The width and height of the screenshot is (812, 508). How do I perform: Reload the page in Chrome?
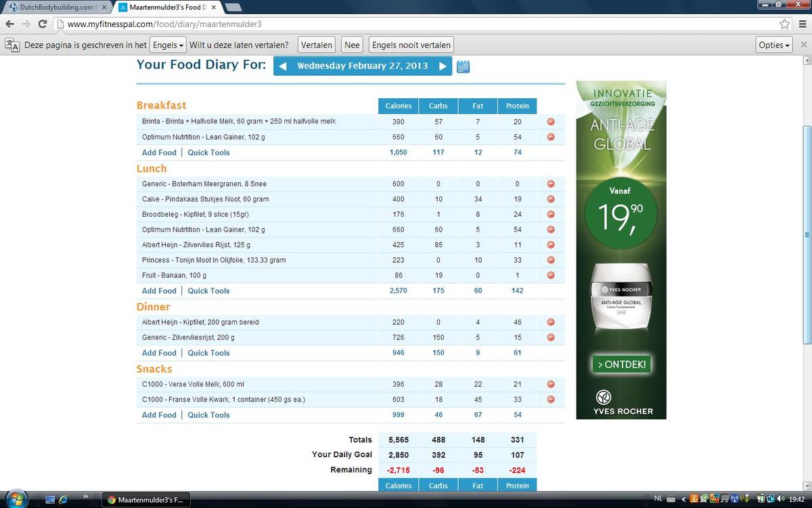43,24
